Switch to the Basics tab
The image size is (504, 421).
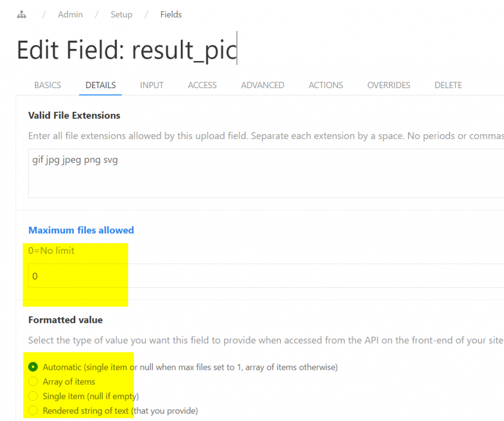click(x=48, y=85)
